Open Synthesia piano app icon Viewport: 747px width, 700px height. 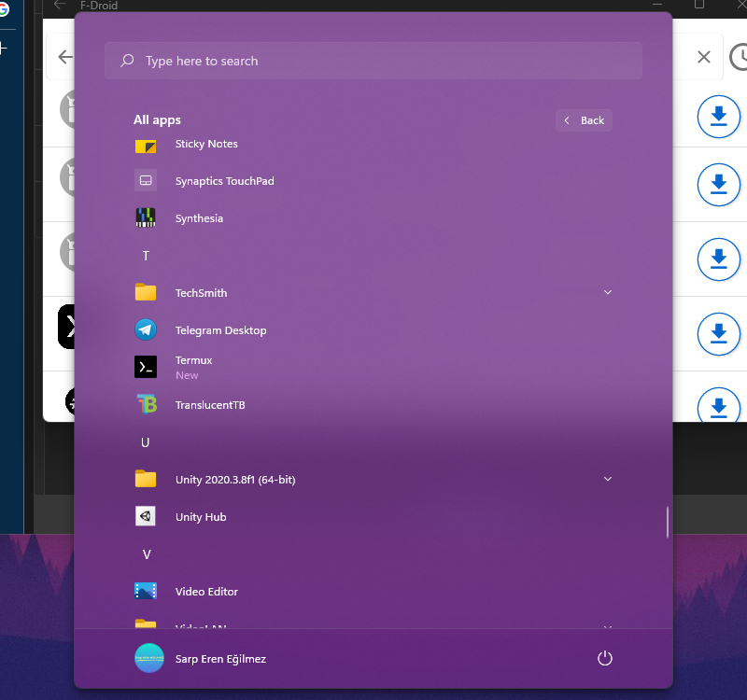pos(146,217)
